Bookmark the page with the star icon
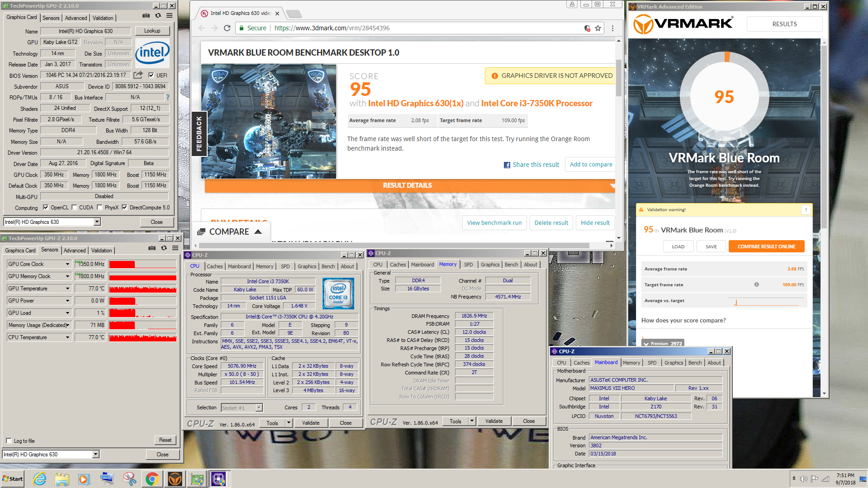This screenshot has width=868, height=488. pyautogui.click(x=598, y=28)
